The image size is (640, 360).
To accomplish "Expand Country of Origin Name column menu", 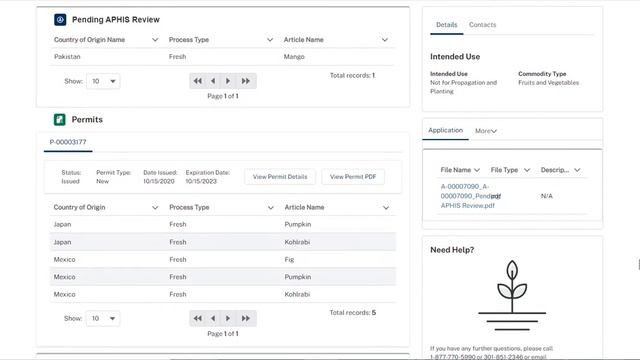I will pos(155,40).
